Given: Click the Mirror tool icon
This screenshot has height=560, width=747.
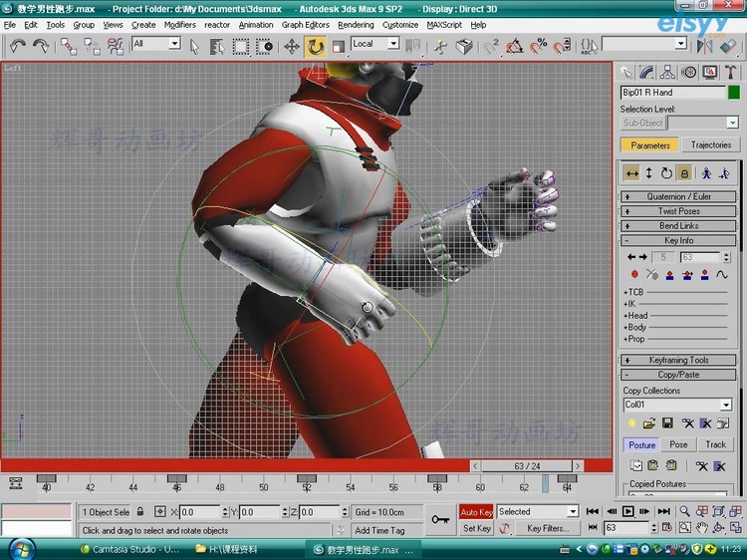Looking at the screenshot, I should coord(704,46).
